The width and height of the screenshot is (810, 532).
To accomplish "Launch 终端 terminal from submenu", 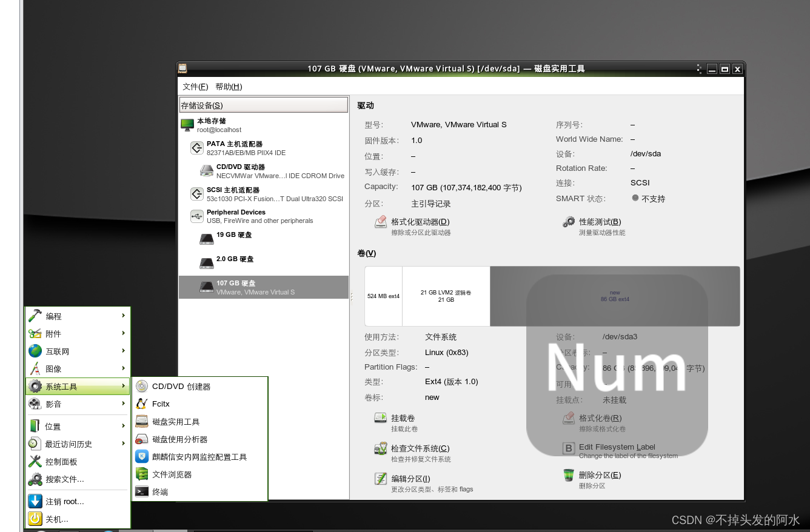I will 200,492.
